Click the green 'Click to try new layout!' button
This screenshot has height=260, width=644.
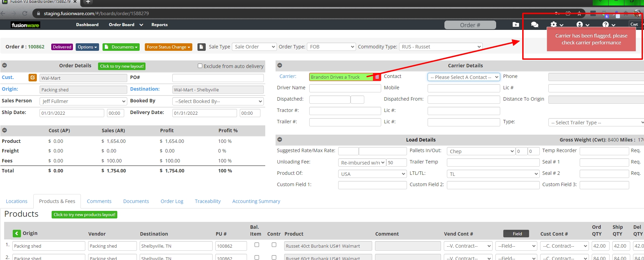[122, 66]
